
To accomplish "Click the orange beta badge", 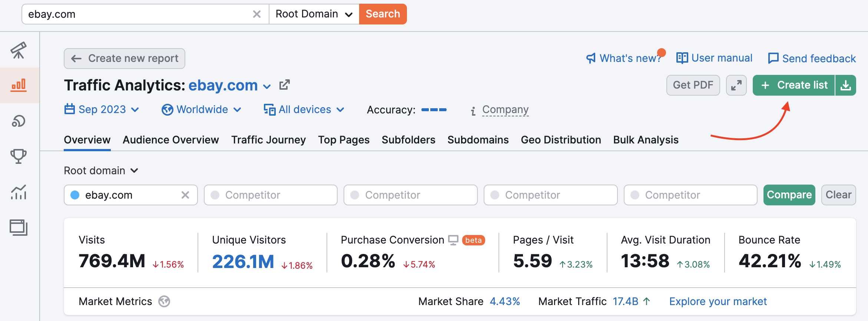I will point(474,240).
